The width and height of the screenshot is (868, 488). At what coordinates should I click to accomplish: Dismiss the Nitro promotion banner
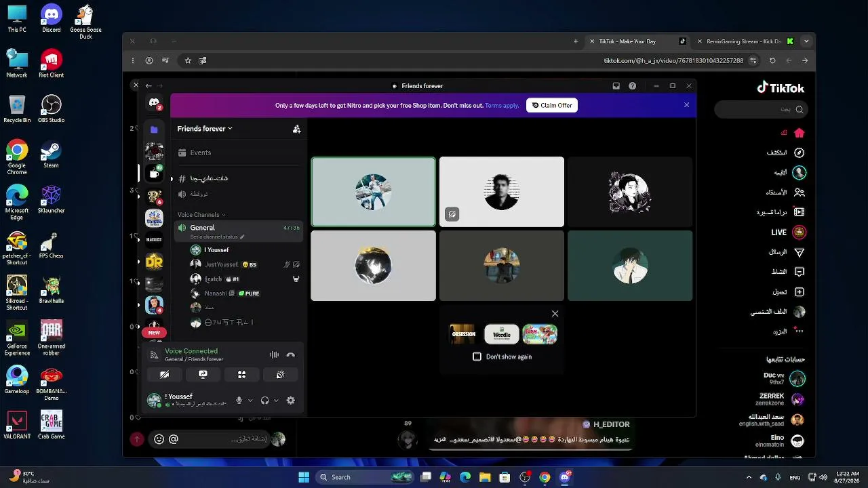point(686,105)
